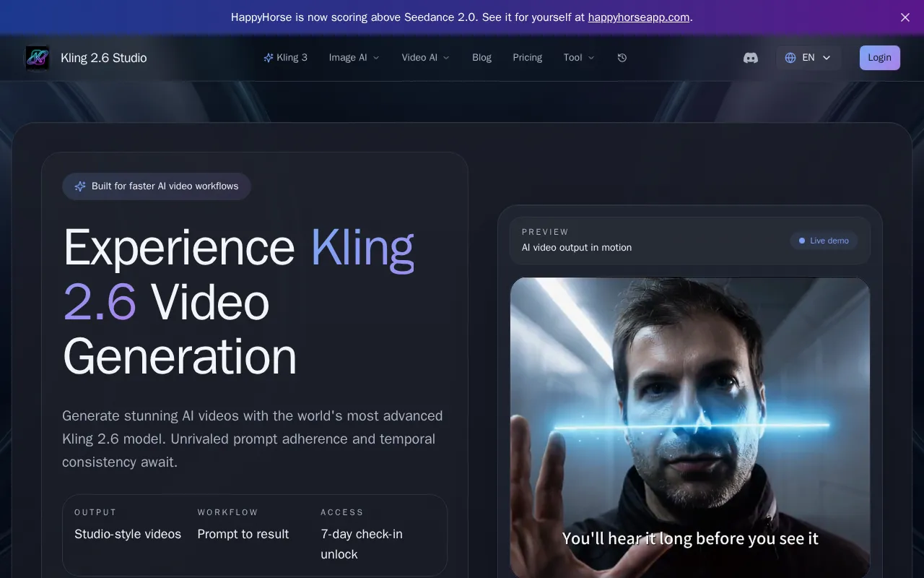The image size is (924, 578).
Task: Open the EN language selector chevron
Action: pos(827,58)
